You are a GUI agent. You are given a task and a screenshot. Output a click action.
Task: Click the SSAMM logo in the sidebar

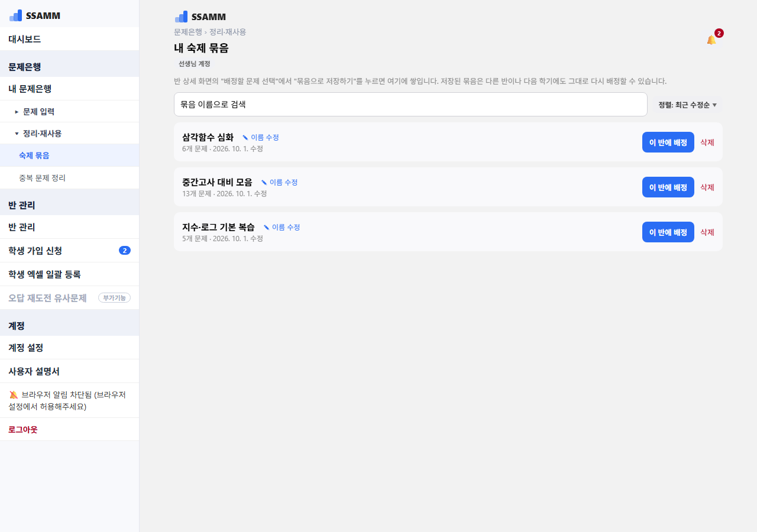[35, 15]
